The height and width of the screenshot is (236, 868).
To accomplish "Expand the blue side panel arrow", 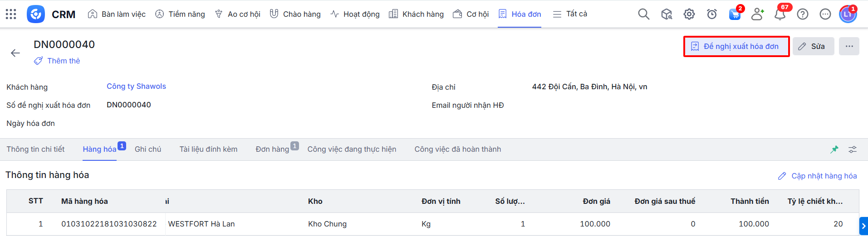I will 863,226.
